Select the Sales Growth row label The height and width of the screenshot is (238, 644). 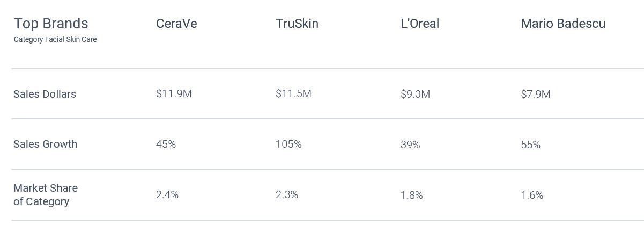[46, 144]
